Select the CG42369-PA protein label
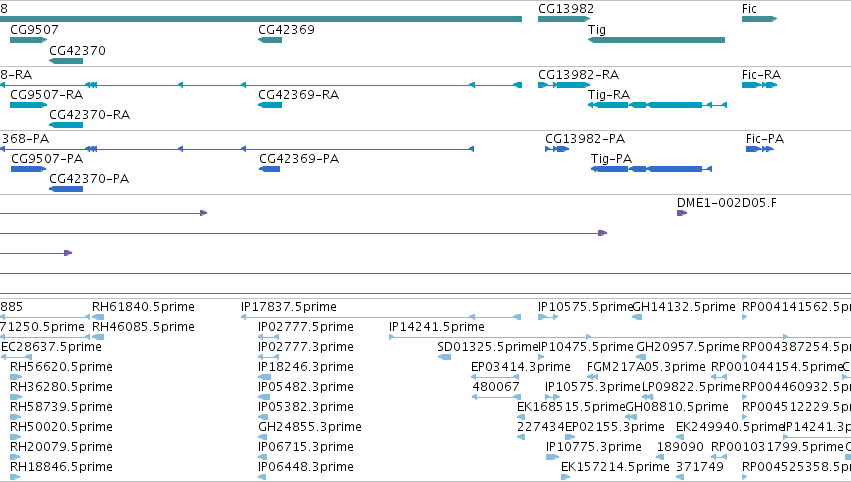 click(x=299, y=158)
